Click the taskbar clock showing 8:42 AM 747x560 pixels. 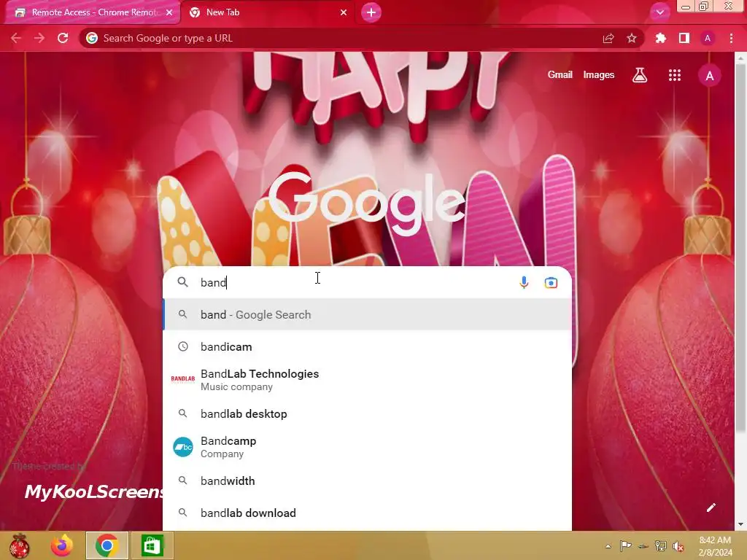(715, 546)
